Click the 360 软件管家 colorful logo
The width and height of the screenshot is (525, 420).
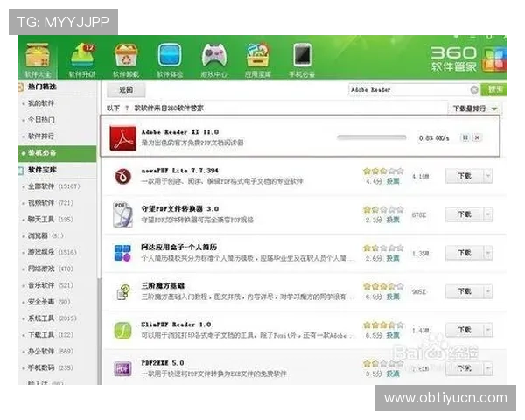[494, 59]
